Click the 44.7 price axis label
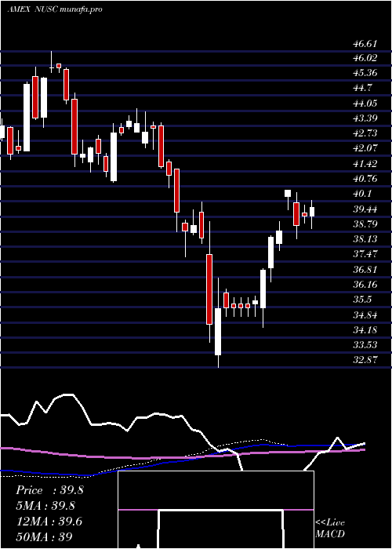Image resolution: width=392 pixels, height=549 pixels. click(362, 88)
